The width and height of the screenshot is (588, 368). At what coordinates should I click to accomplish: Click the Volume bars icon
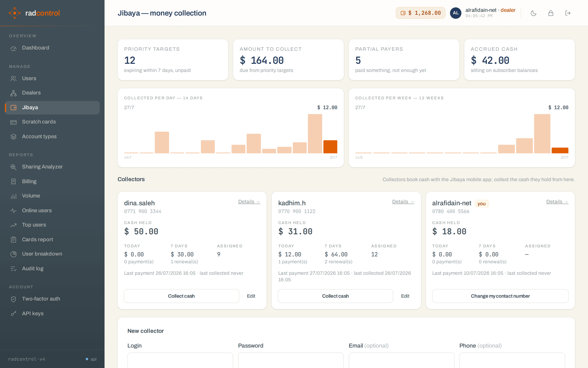pos(14,196)
